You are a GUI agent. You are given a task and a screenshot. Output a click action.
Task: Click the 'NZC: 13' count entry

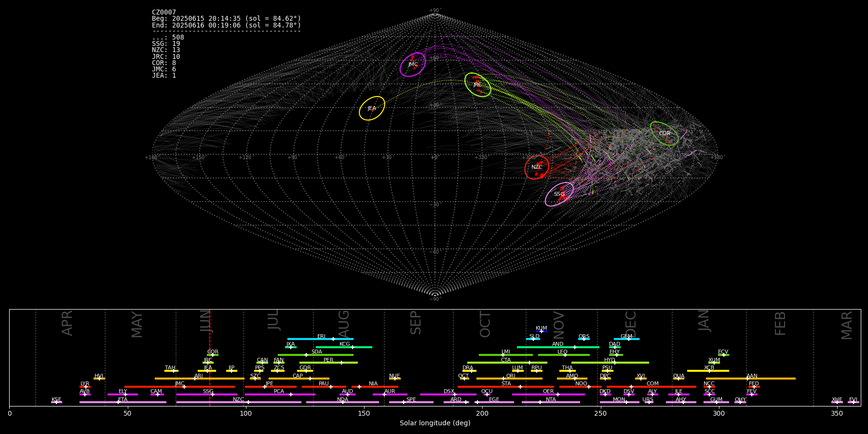(x=166, y=50)
